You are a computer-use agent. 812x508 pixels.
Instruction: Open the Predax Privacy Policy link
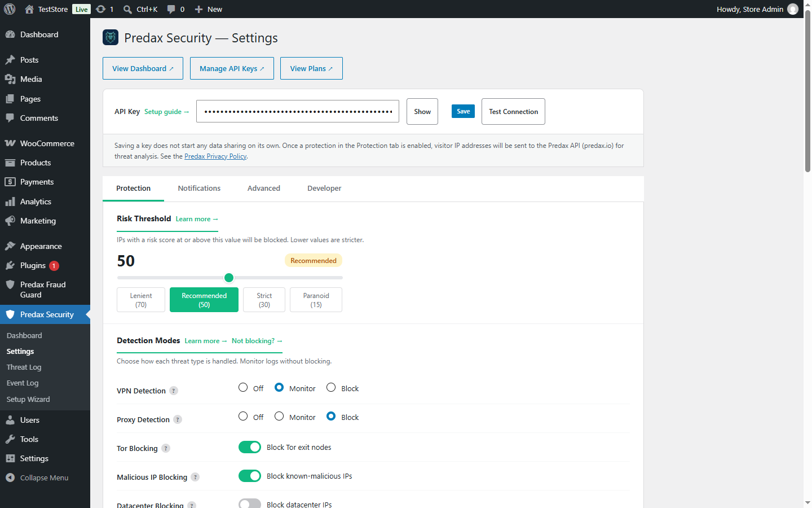coord(215,156)
